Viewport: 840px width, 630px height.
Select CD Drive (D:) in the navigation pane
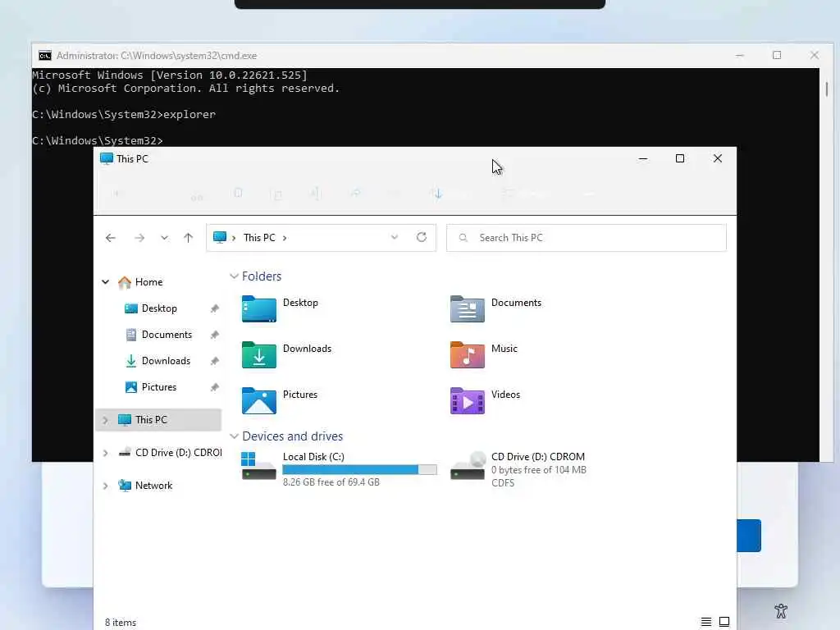tap(178, 453)
